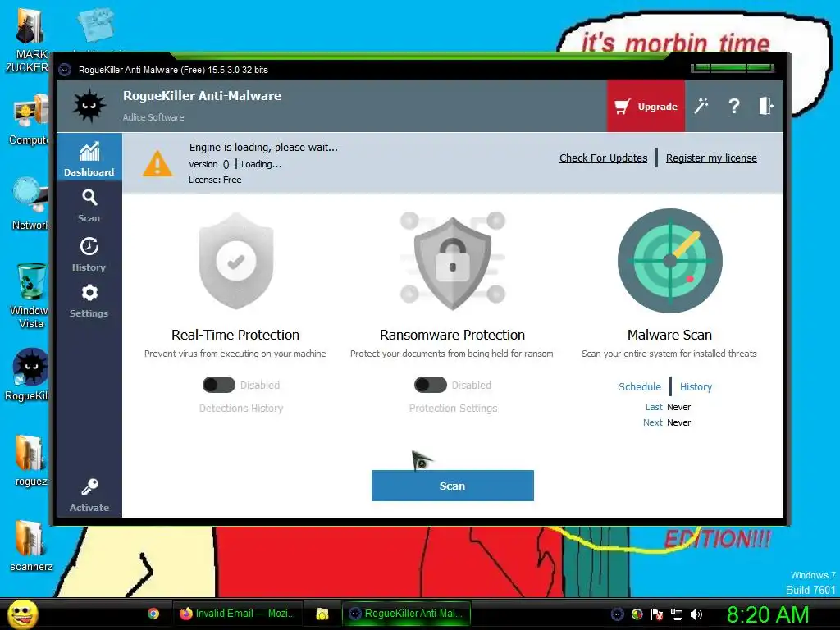Screen dimensions: 840x630
Task: Click the Malware Scan radar icon
Action: [x=669, y=261]
